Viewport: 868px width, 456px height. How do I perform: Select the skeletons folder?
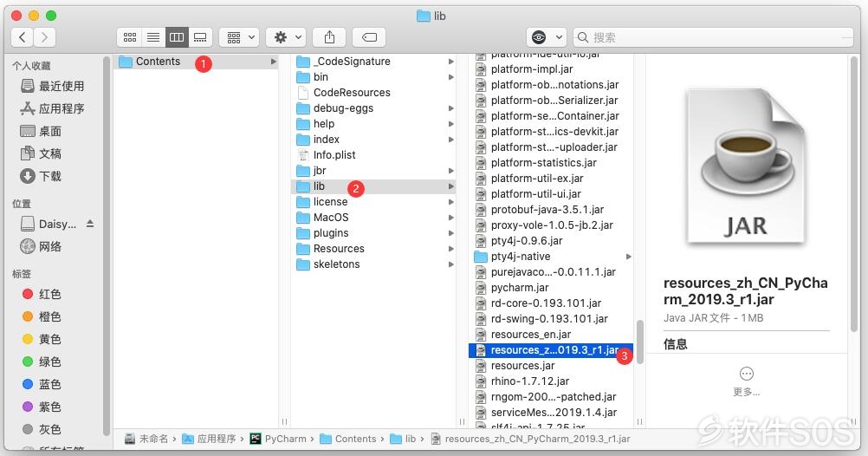point(374,264)
